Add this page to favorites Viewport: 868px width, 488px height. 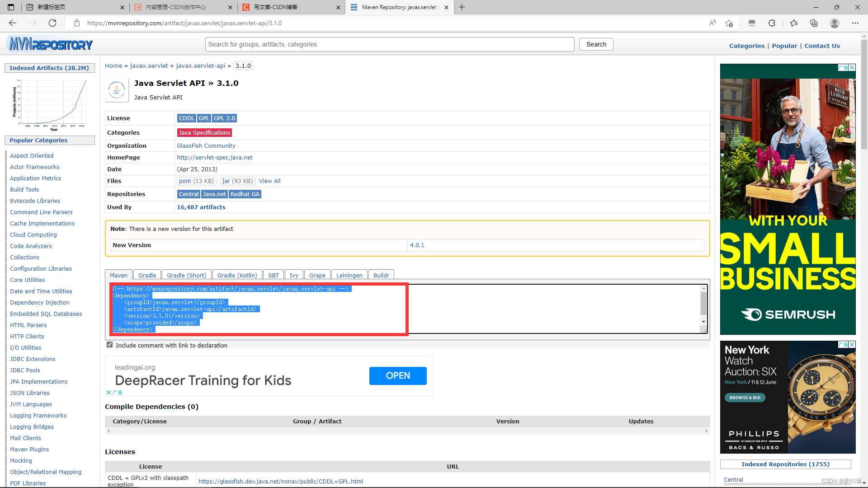coord(729,23)
